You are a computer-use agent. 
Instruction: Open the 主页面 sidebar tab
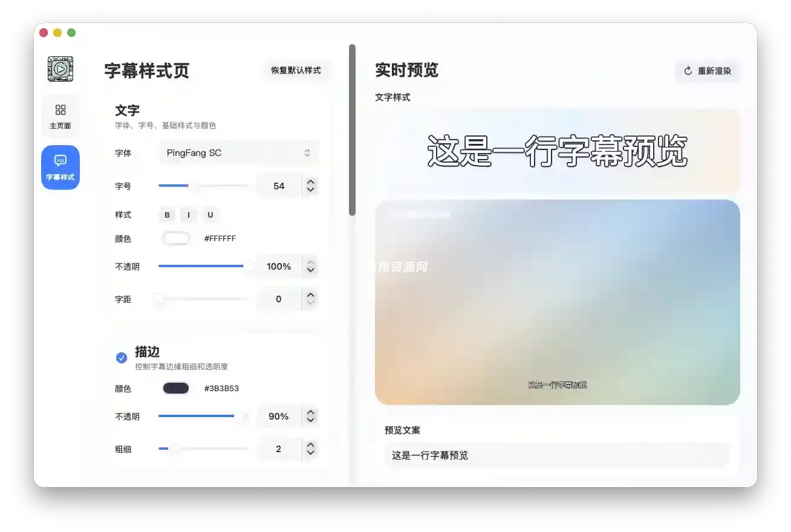click(60, 117)
